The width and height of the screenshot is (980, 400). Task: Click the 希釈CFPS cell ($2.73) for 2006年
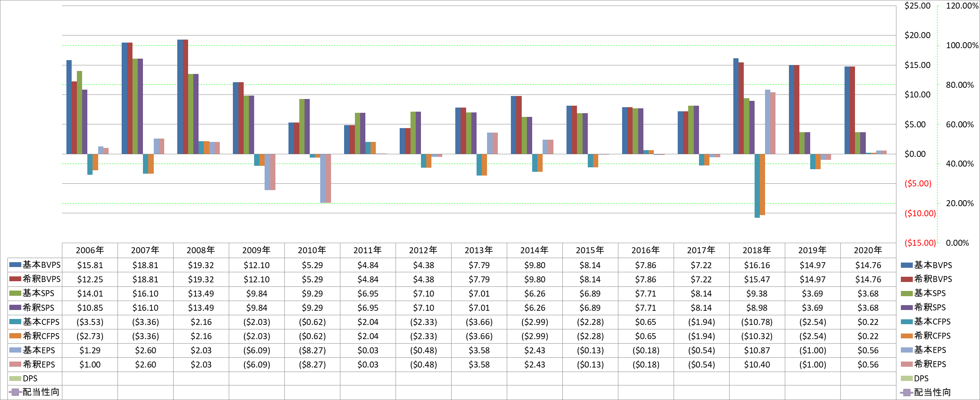click(90, 336)
